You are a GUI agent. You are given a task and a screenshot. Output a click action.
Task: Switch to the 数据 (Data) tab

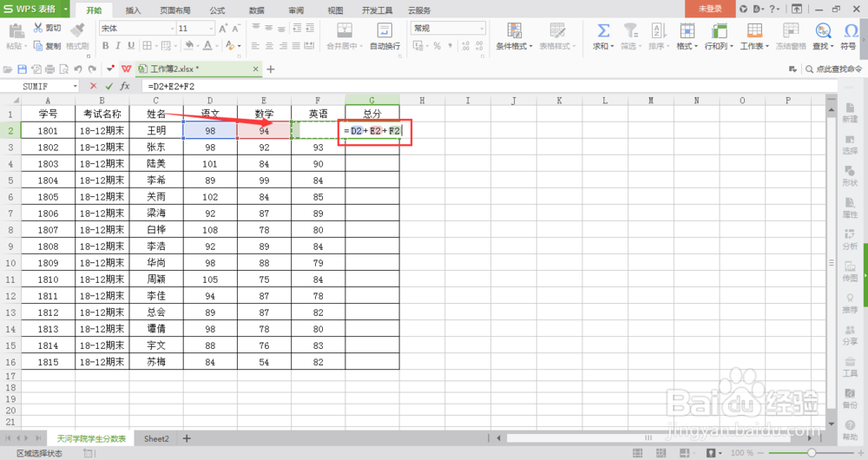[x=256, y=10]
